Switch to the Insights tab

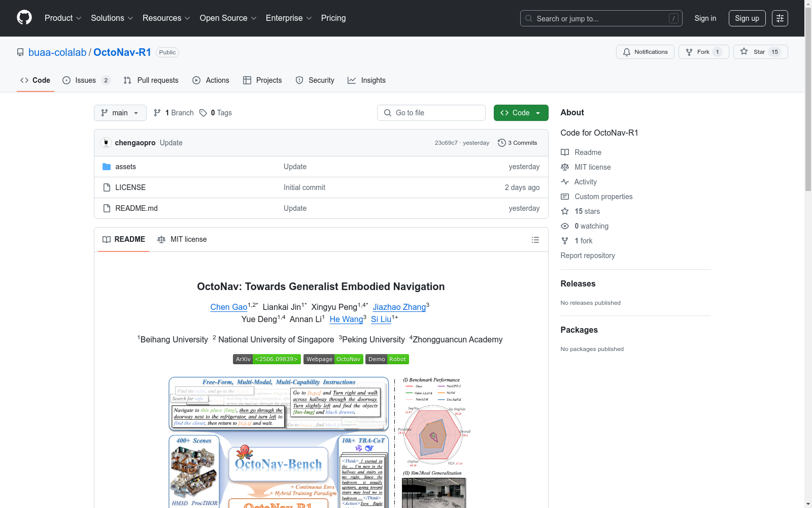tap(366, 80)
